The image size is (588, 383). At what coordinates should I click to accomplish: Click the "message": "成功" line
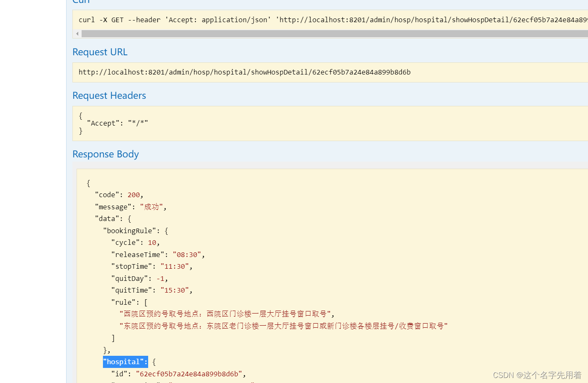pyautogui.click(x=131, y=207)
